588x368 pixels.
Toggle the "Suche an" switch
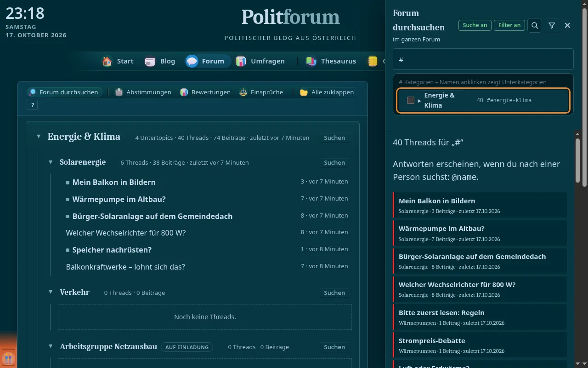[x=475, y=25]
